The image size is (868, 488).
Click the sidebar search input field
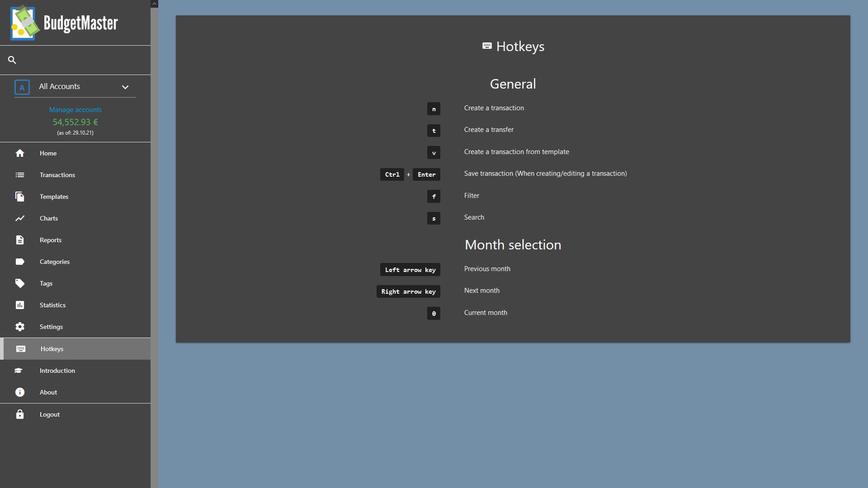pyautogui.click(x=75, y=60)
